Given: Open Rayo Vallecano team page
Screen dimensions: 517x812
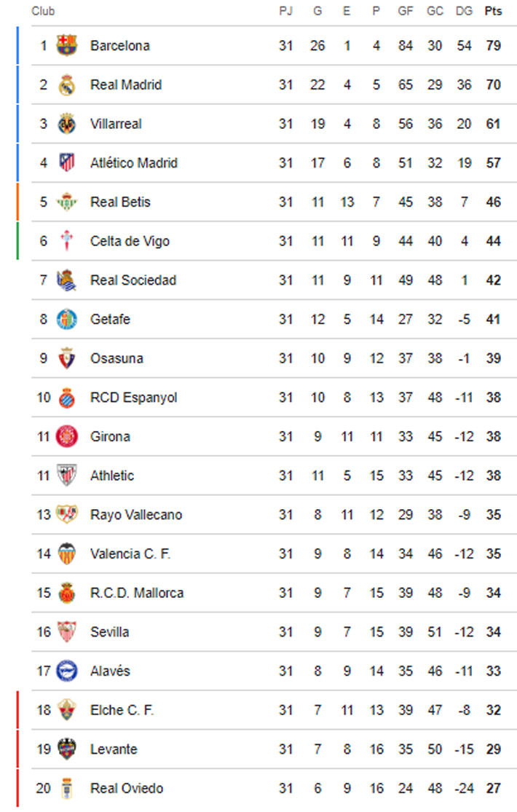Looking at the screenshot, I should point(136,515).
